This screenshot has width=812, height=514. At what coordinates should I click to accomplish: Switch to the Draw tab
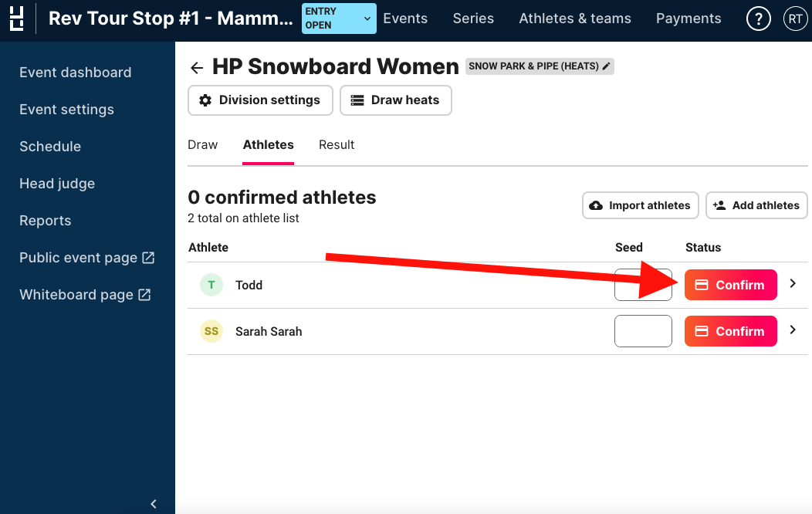point(202,145)
